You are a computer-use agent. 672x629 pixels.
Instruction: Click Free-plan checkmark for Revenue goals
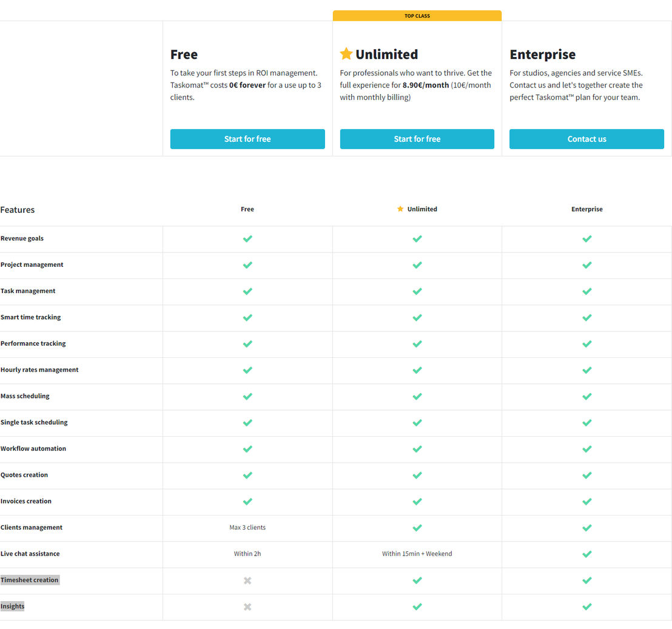(x=247, y=238)
